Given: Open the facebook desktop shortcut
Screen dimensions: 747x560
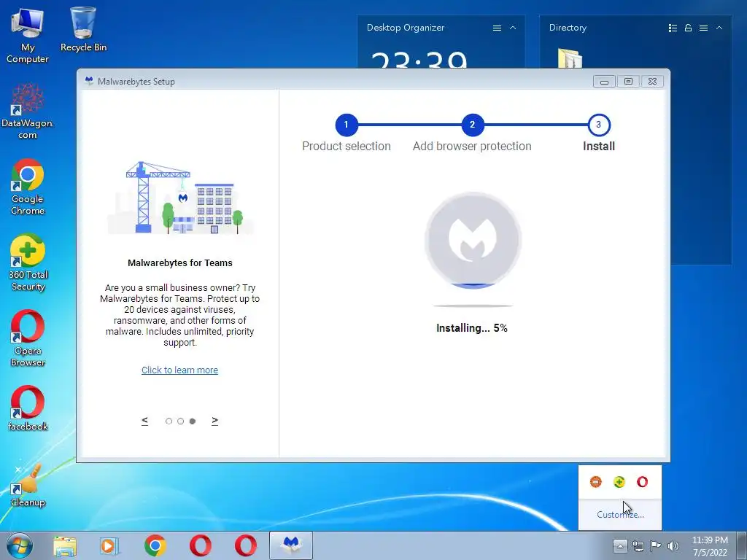Looking at the screenshot, I should pyautogui.click(x=27, y=408).
